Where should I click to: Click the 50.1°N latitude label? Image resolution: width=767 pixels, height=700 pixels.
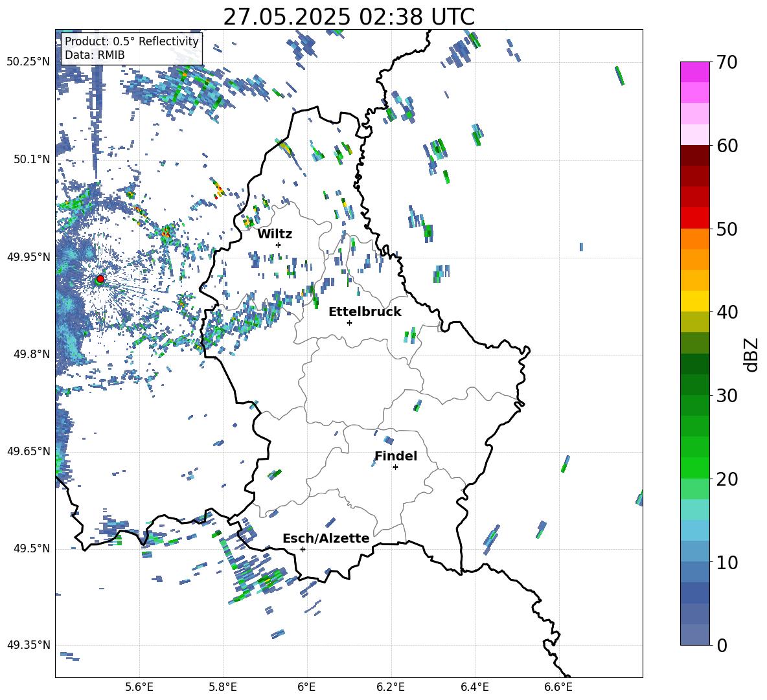[31, 159]
